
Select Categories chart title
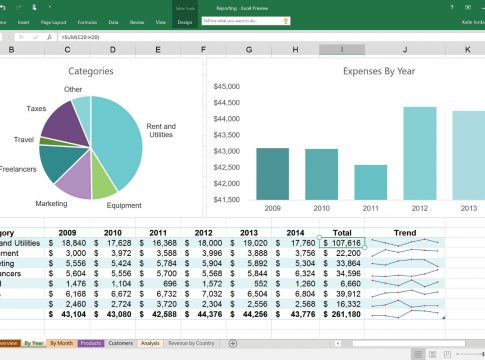(91, 71)
